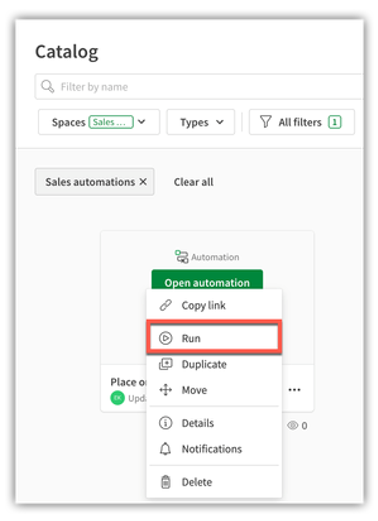Click the Details info icon
The width and height of the screenshot is (378, 521).
point(166,423)
